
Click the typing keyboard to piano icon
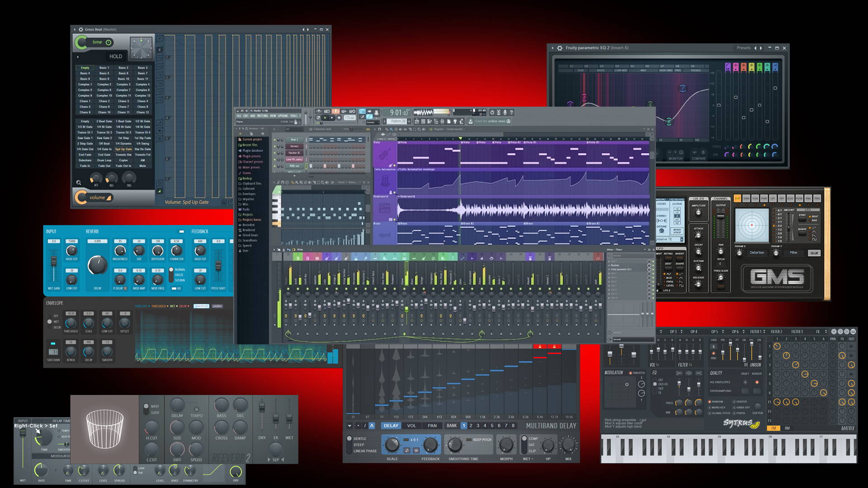coord(362,112)
